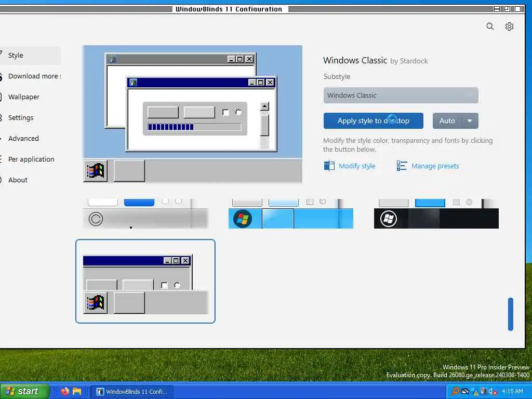Launch Firefox from quick launch

click(x=65, y=391)
